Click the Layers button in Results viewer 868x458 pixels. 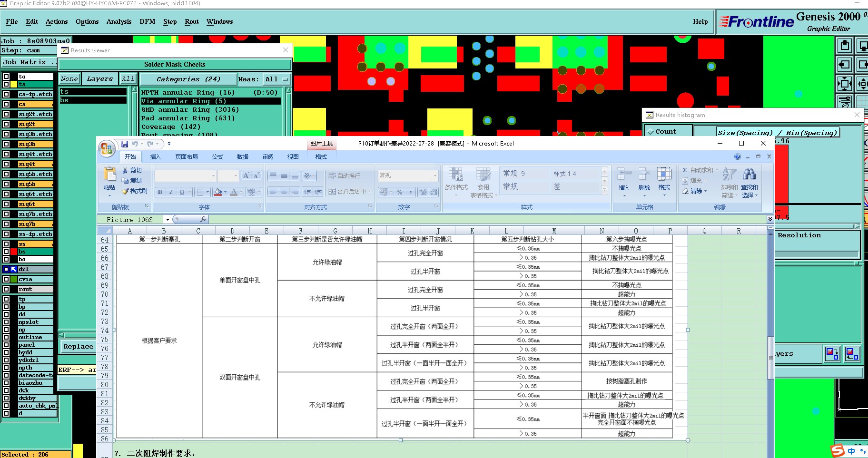(x=100, y=79)
